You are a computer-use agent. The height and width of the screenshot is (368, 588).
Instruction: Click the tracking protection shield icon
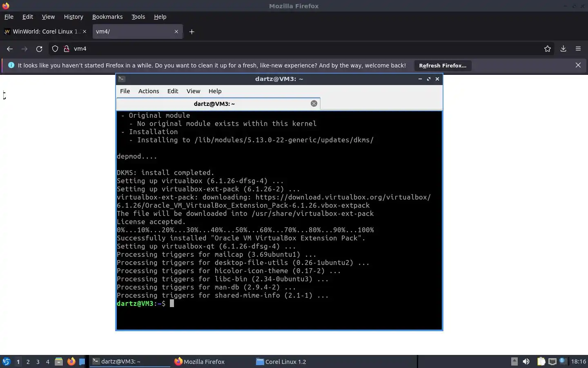(55, 49)
